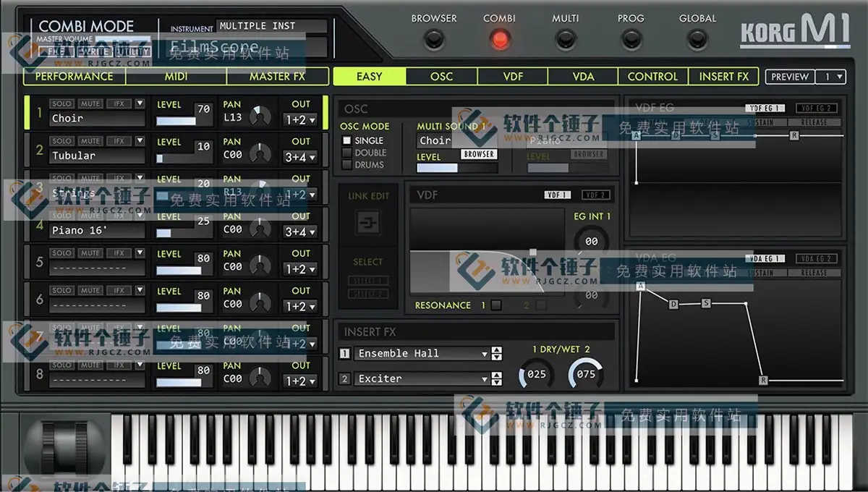This screenshot has height=492, width=868.
Task: Toggle IFX for timbre 1 Choir
Action: [x=119, y=103]
